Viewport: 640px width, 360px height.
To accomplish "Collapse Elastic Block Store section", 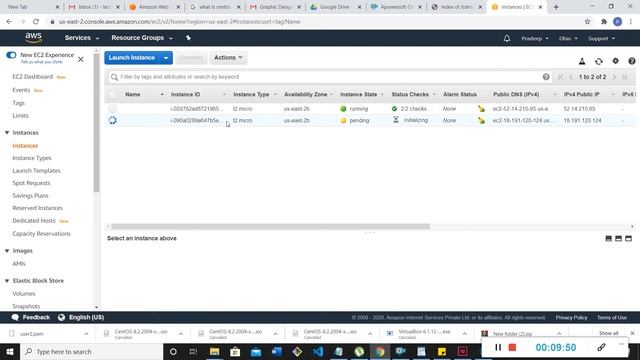I will 7,281.
